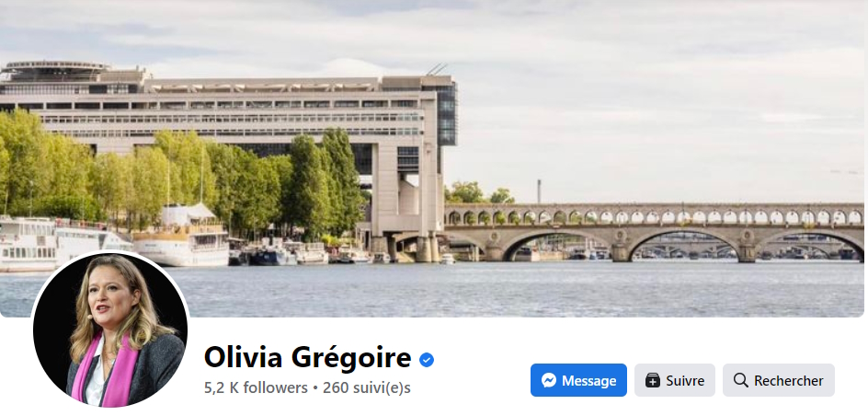View the 5,2 K followers list
Screen dimensions: 868x416
(x=256, y=387)
